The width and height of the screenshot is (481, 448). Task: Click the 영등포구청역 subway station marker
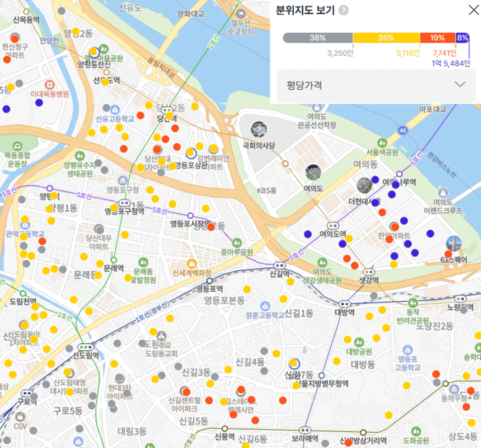(124, 203)
